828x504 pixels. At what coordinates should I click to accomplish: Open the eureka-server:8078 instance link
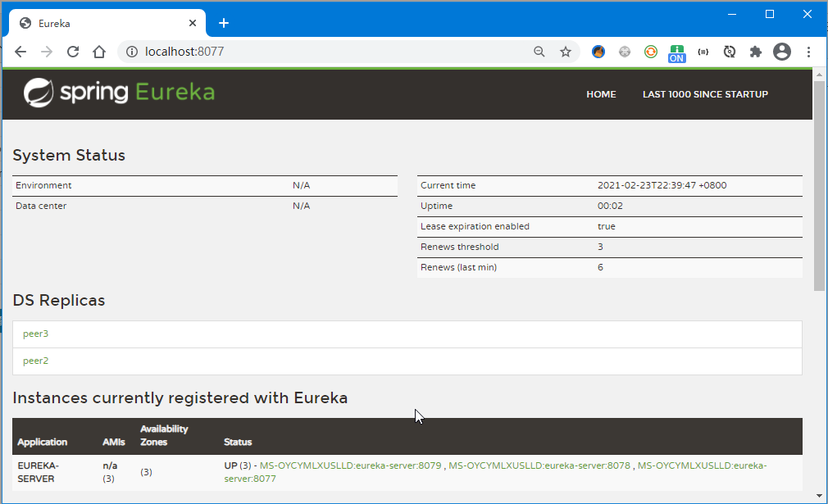click(539, 465)
